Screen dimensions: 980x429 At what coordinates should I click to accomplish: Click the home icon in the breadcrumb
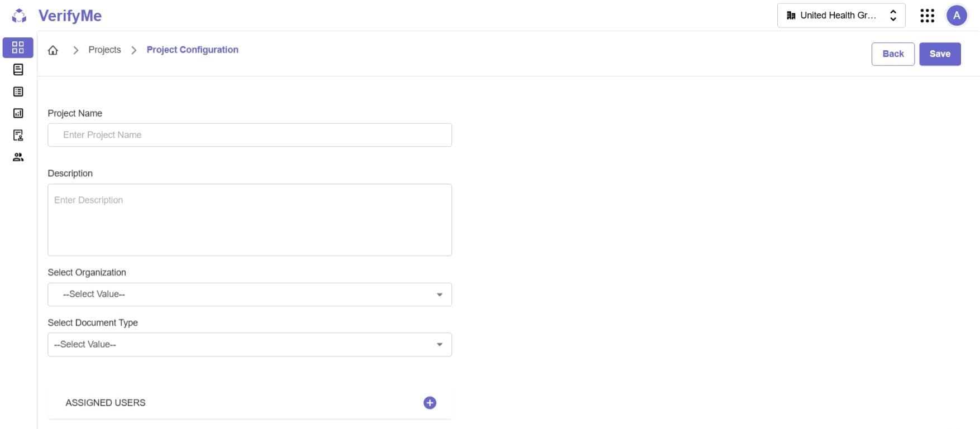(x=53, y=50)
